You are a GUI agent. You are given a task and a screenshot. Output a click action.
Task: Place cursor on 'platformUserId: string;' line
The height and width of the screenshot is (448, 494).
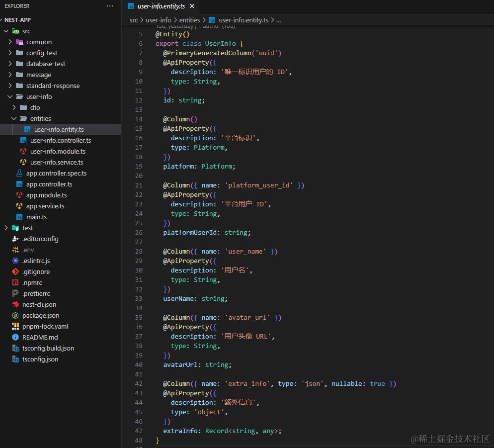click(x=207, y=232)
